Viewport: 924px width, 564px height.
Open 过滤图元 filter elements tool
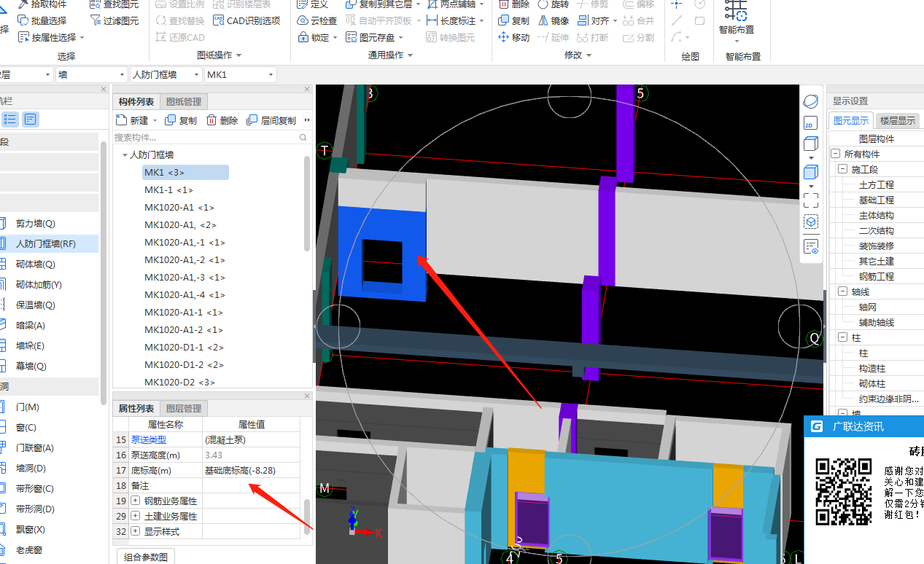(113, 20)
